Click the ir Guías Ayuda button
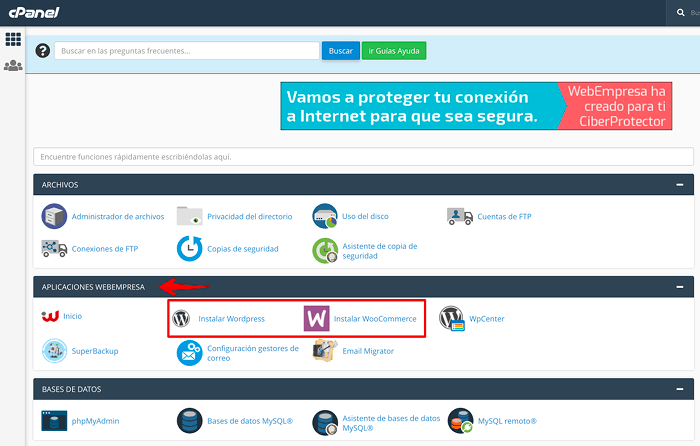The width and height of the screenshot is (700, 446). [x=394, y=50]
